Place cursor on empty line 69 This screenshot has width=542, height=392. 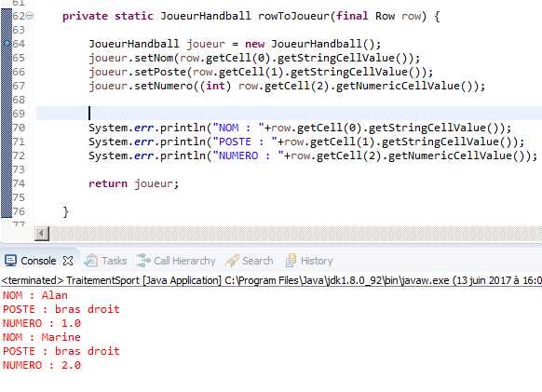pyautogui.click(x=289, y=114)
